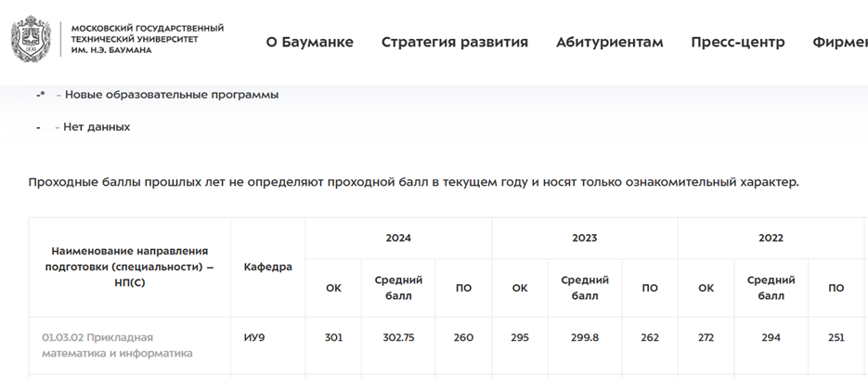Open 01.03.02 Прикладная математика и информатика link
This screenshot has width=868, height=378.
pyautogui.click(x=117, y=345)
